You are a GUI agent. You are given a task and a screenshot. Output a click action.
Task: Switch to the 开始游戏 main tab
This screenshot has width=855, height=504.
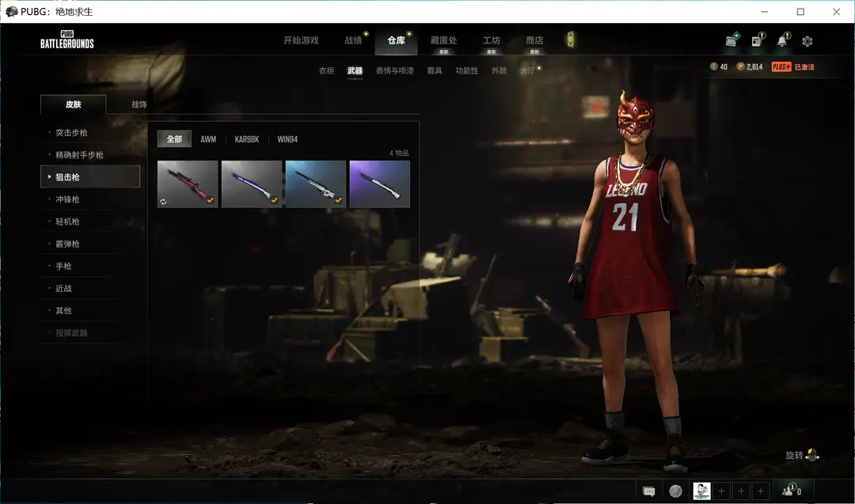301,40
